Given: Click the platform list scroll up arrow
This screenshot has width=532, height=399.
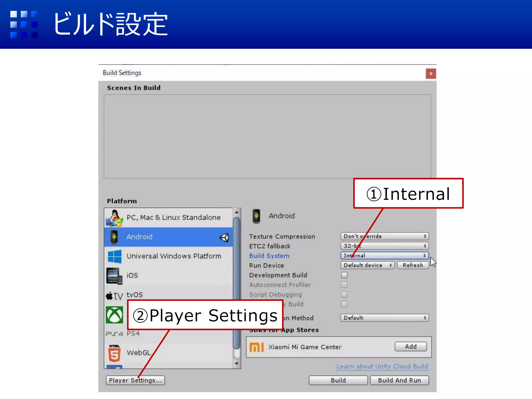Looking at the screenshot, I should pos(236,212).
